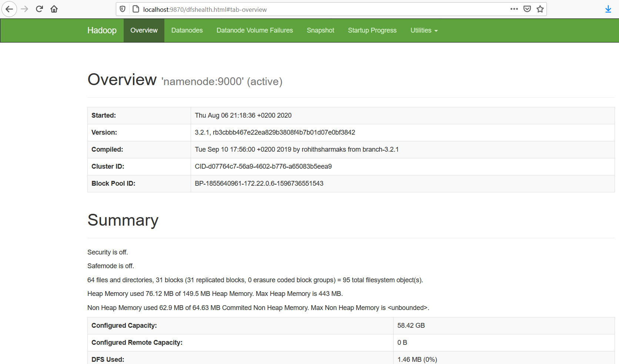View the Startup Progress tab
Screen dimensions: 619x364
pyautogui.click(x=372, y=30)
